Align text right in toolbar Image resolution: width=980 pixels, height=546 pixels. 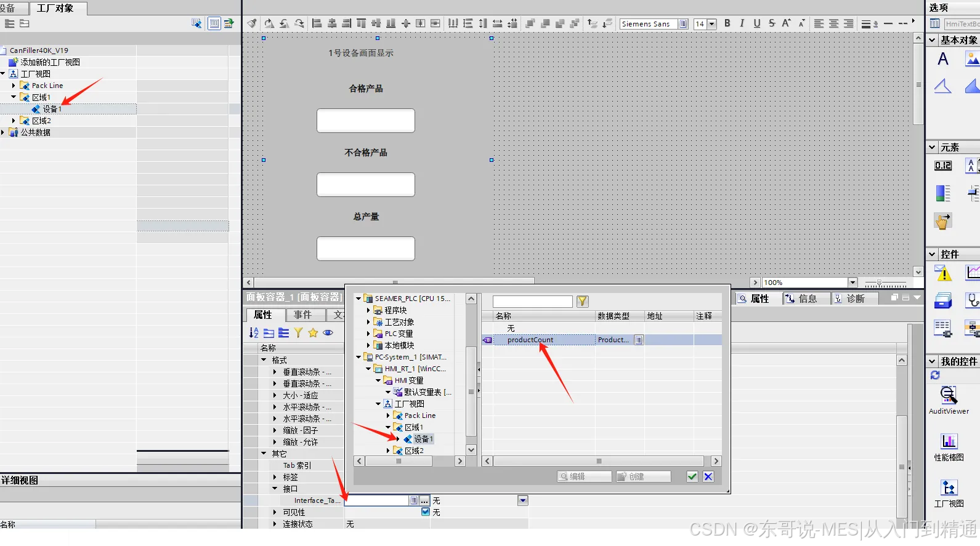click(848, 23)
